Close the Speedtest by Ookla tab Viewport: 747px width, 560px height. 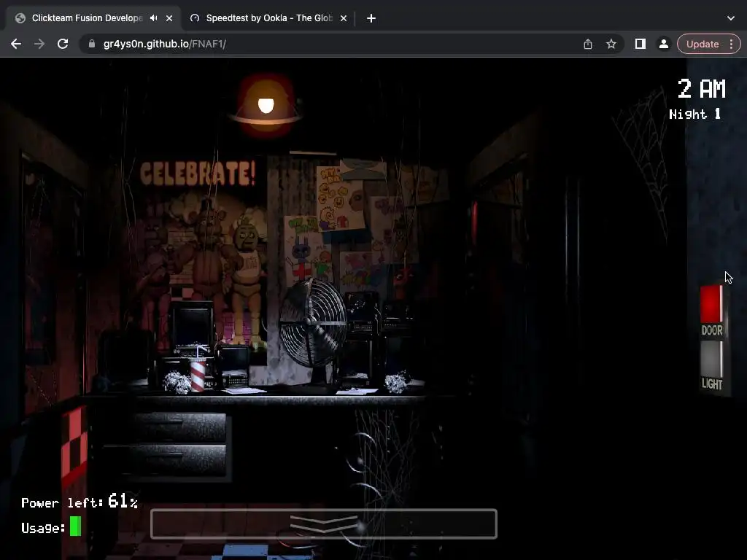tap(344, 18)
